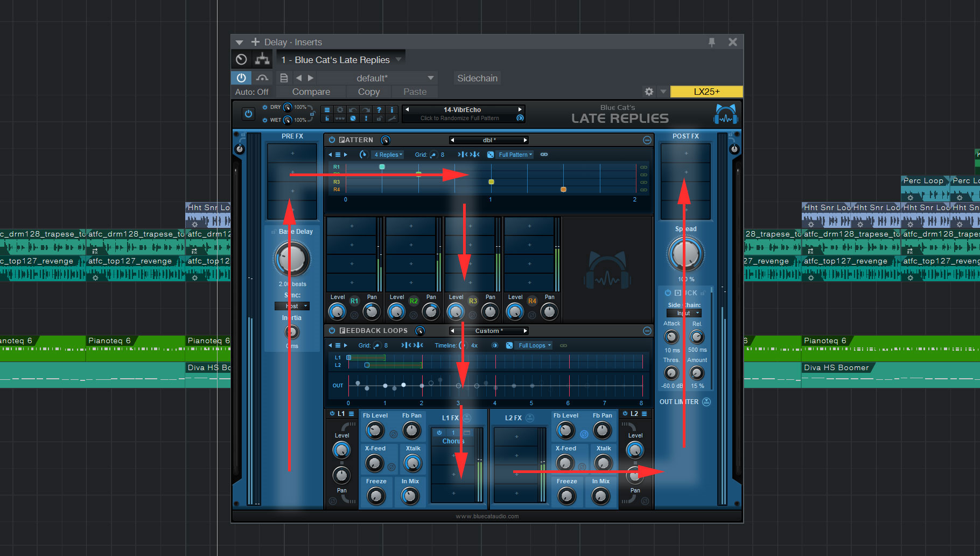Click the Feedback Loops randomize dice icon
This screenshot has width=980, height=556.
[x=509, y=345]
